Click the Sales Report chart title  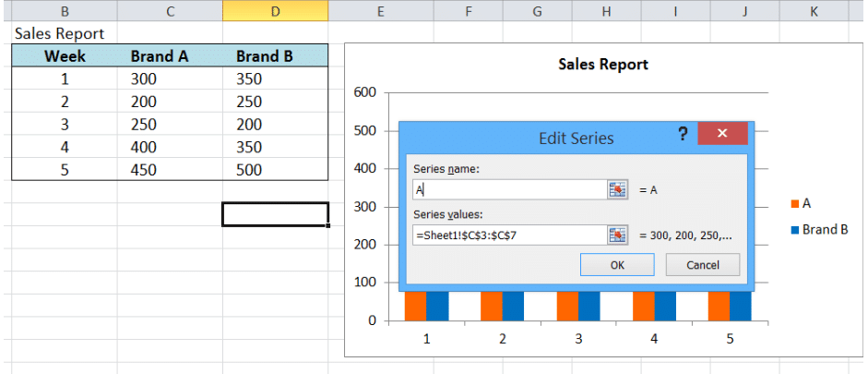pyautogui.click(x=603, y=65)
